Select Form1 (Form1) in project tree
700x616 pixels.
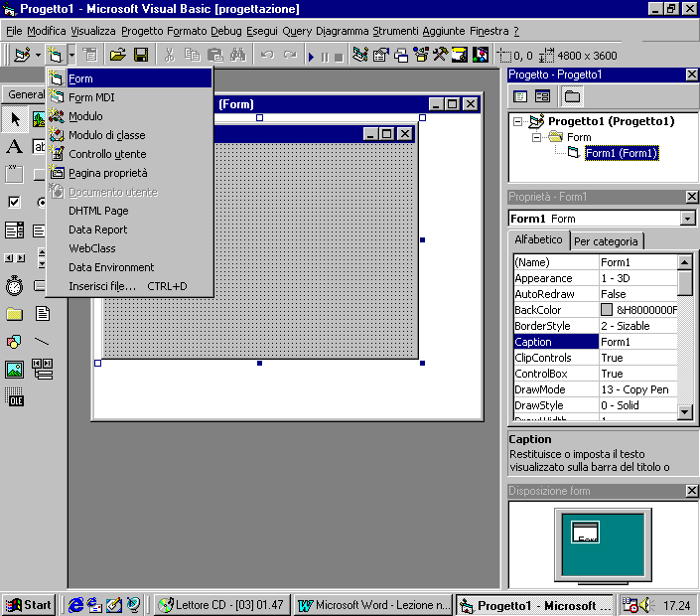coord(622,153)
